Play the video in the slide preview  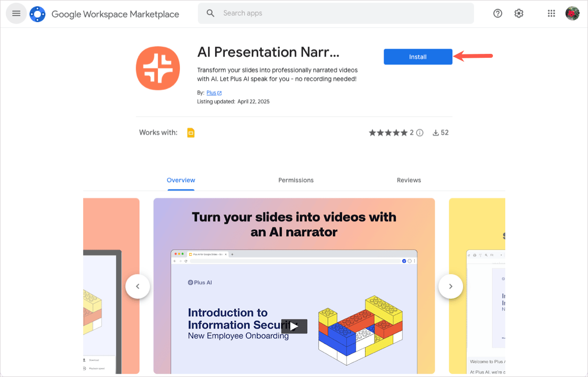tap(294, 326)
